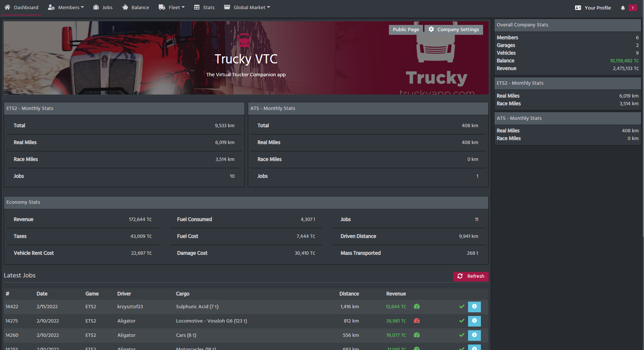Expand the Global Market dropdown menu
The width and height of the screenshot is (644, 350).
(x=247, y=7)
